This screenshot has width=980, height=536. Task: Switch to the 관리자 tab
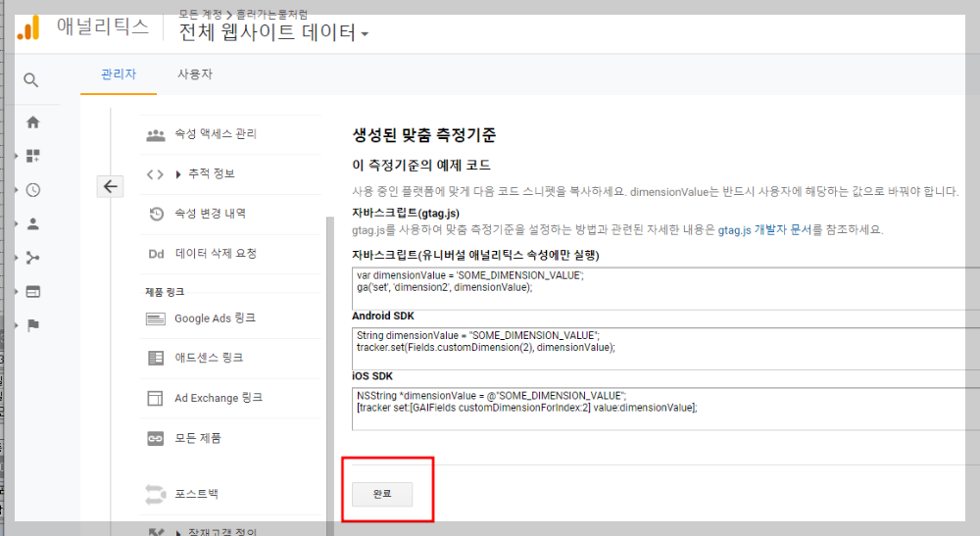[119, 74]
